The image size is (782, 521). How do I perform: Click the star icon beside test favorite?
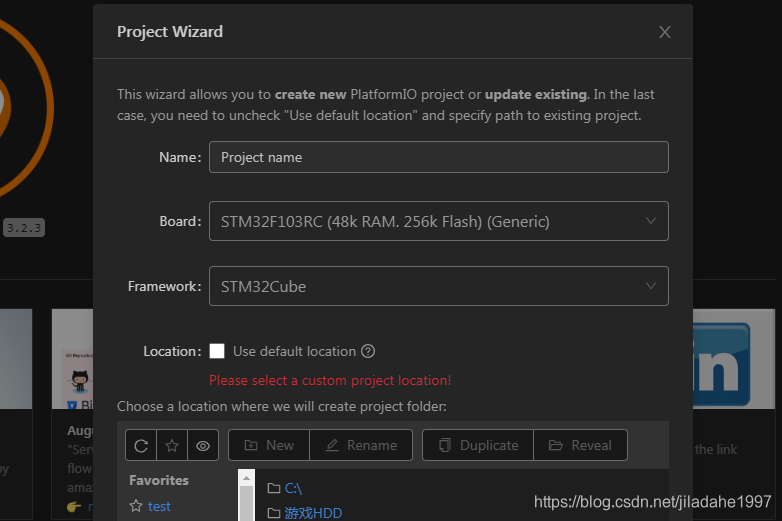coord(136,506)
